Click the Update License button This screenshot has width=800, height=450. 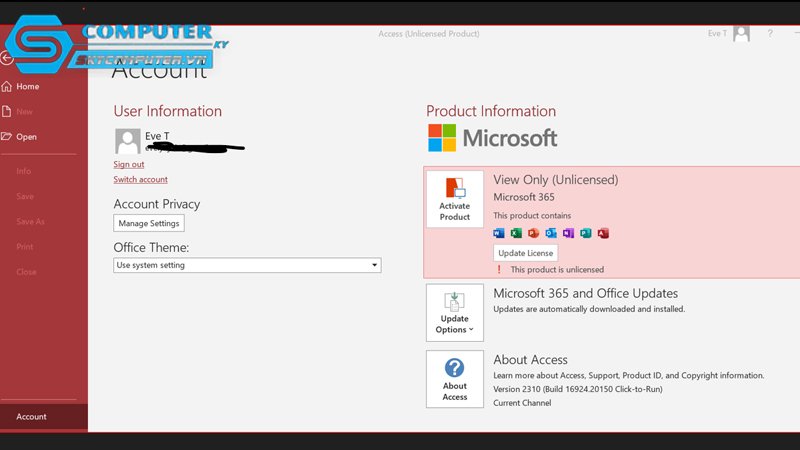point(526,253)
